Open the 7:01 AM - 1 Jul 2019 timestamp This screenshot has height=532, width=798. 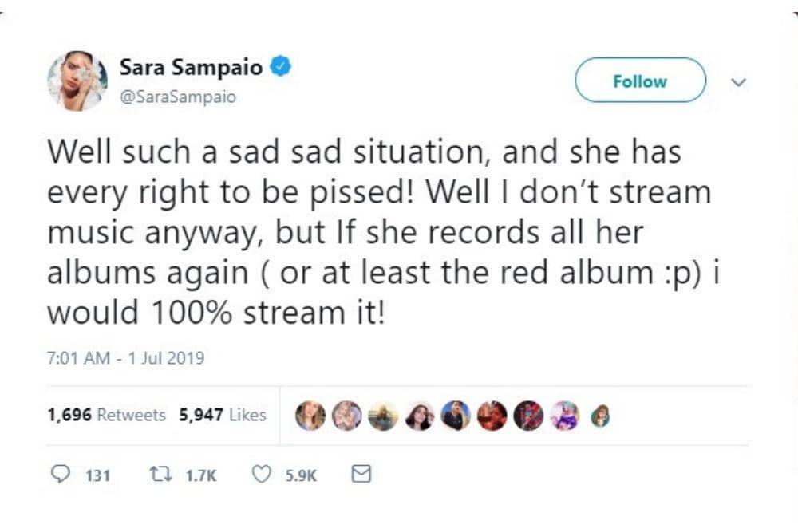pyautogui.click(x=125, y=358)
